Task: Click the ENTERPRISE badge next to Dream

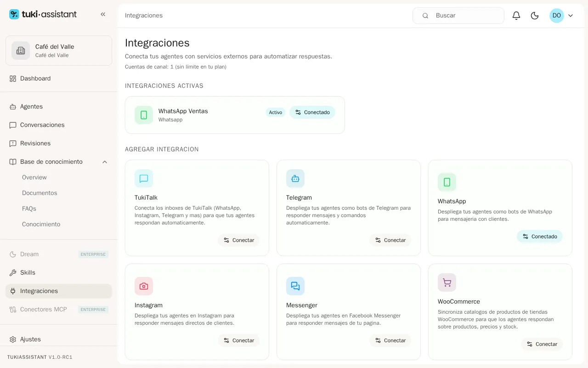Action: click(x=93, y=254)
